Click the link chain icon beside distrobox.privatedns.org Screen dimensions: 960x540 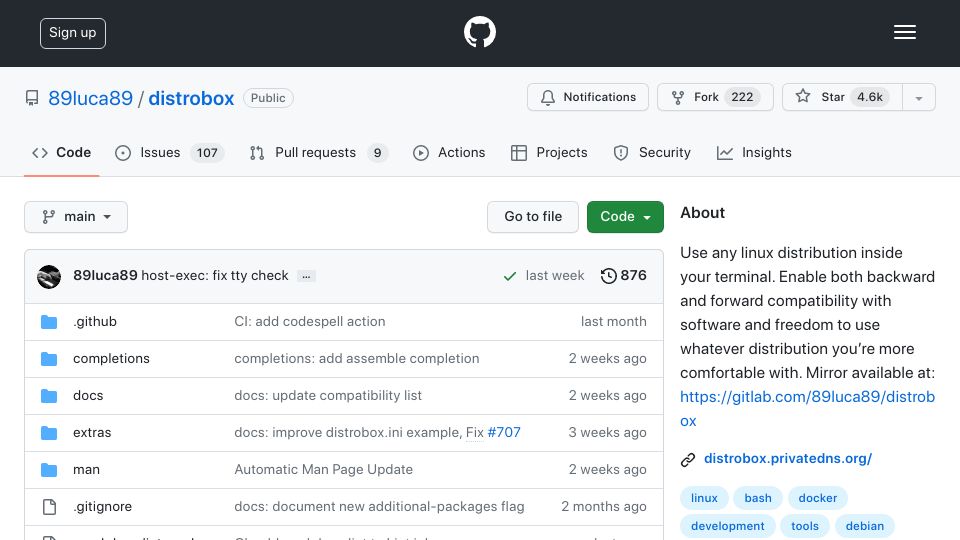(x=688, y=459)
